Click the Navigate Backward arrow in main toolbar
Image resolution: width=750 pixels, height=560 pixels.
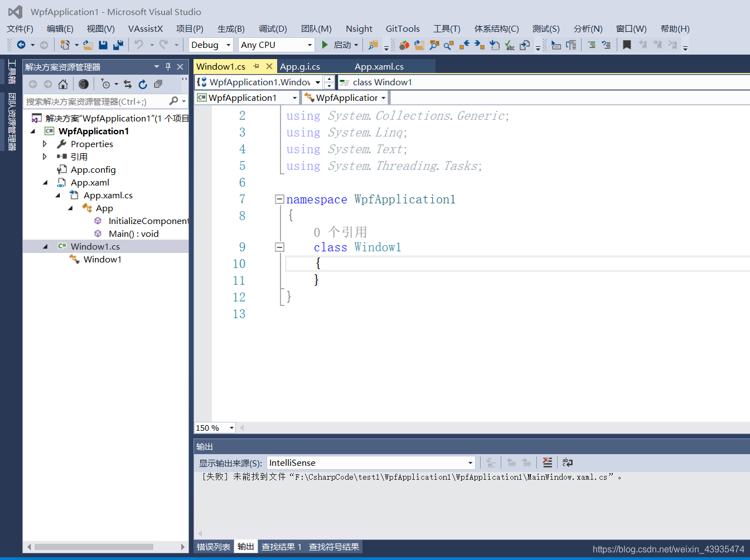(21, 45)
